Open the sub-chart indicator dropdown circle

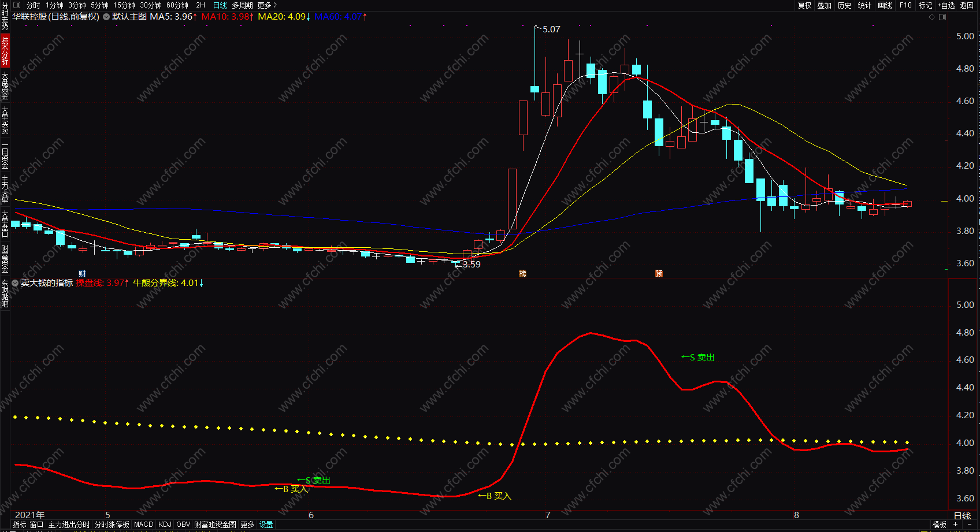(15, 283)
